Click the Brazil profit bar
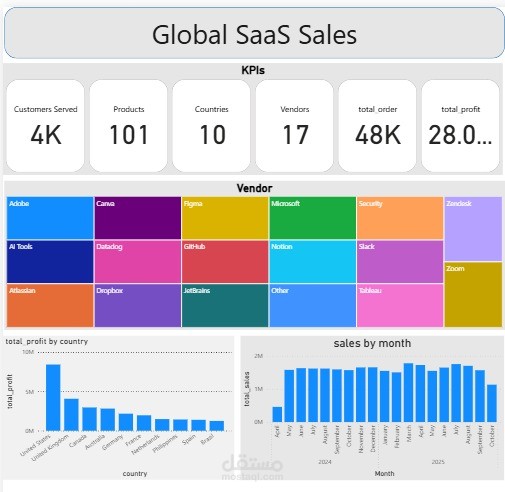The height and width of the screenshot is (492, 505). [x=217, y=426]
